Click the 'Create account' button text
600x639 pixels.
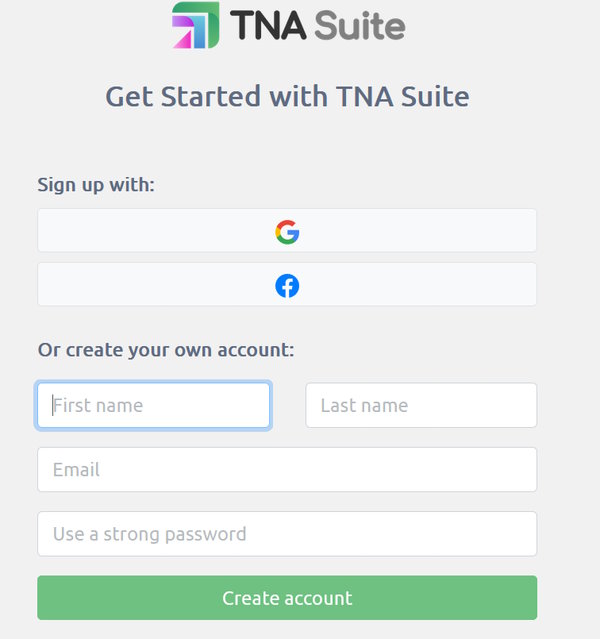[x=287, y=598]
